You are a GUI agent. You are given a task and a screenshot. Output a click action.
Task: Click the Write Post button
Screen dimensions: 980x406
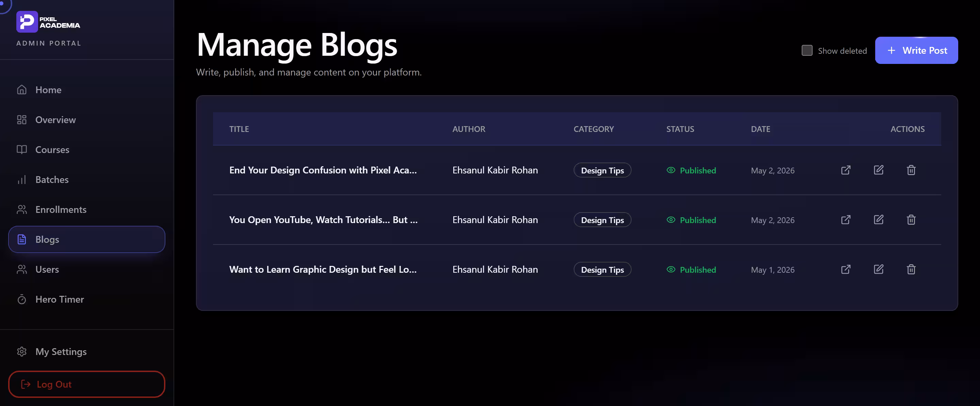coord(916,50)
